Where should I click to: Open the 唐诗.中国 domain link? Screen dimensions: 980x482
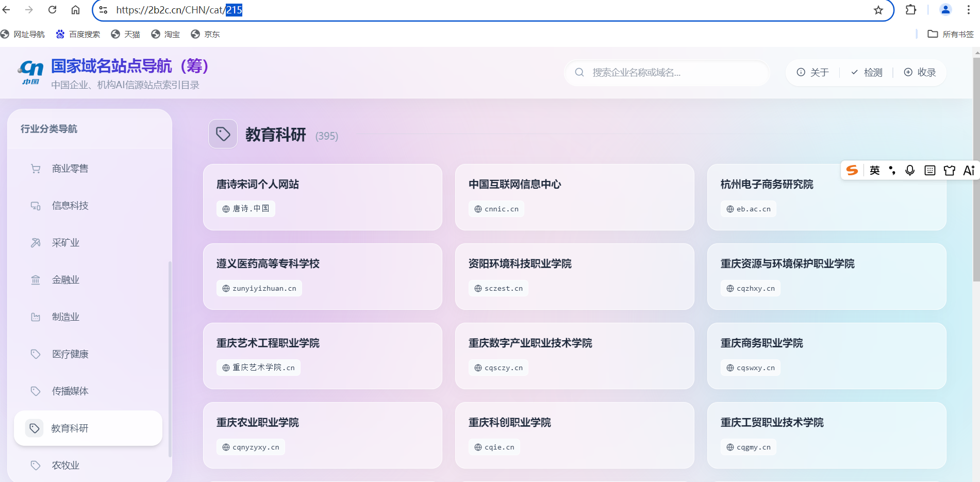246,209
